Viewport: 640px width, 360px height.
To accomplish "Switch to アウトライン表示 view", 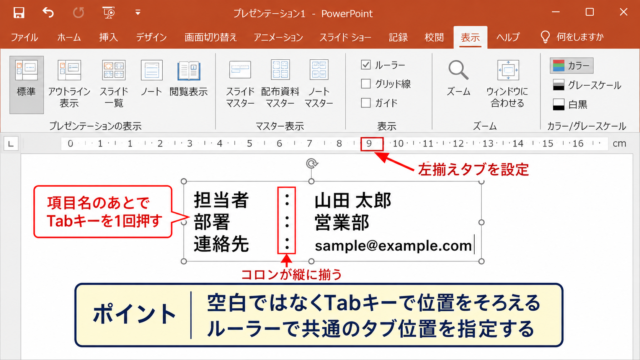I will [69, 84].
